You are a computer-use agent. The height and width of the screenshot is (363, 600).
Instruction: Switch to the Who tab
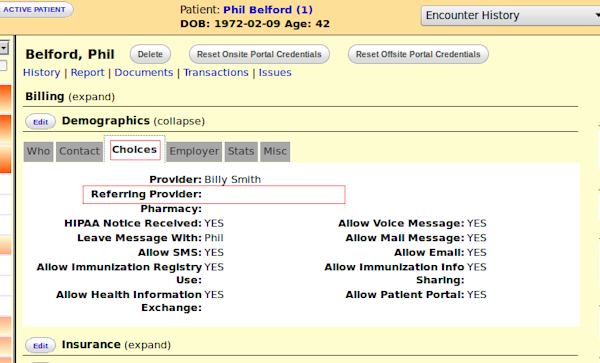tap(38, 151)
